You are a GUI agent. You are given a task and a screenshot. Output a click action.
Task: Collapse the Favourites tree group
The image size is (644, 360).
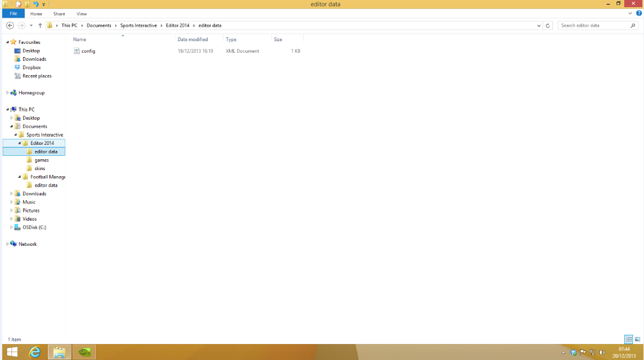(7, 42)
